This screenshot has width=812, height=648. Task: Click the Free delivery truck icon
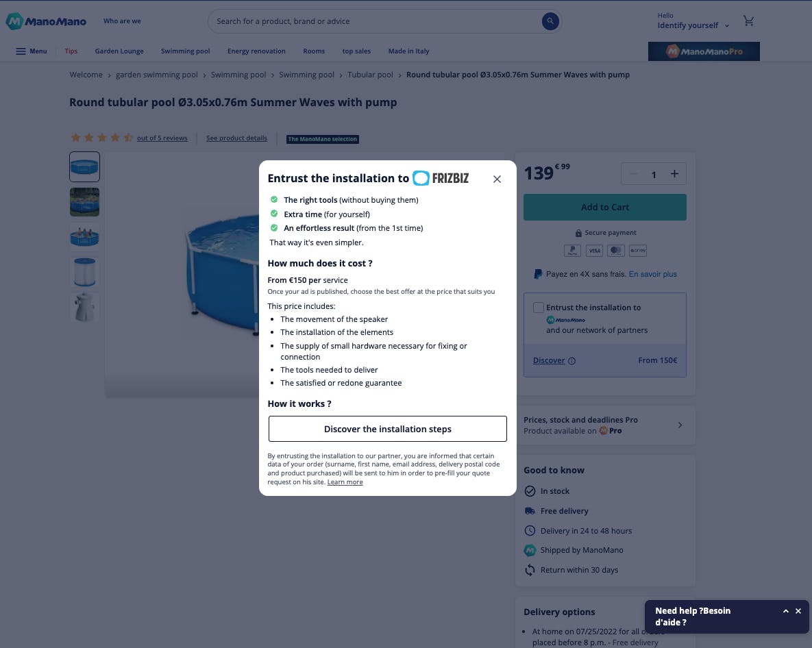[530, 511]
